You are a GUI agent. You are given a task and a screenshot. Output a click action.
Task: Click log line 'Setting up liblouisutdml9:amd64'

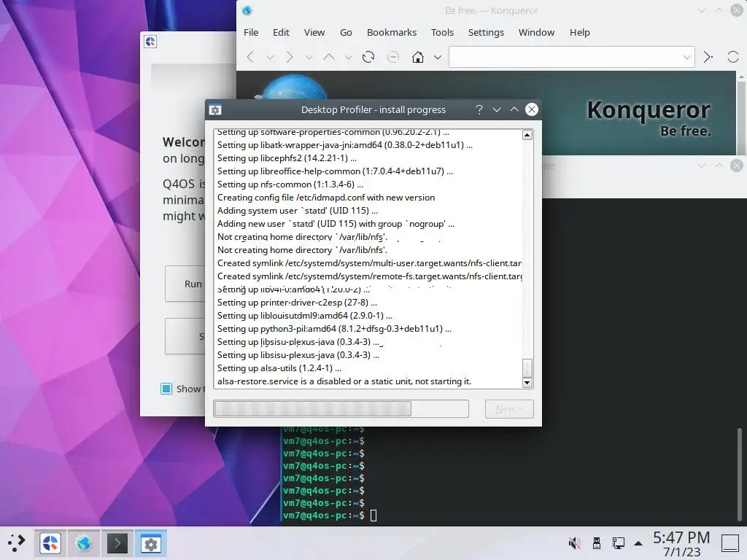point(305,316)
